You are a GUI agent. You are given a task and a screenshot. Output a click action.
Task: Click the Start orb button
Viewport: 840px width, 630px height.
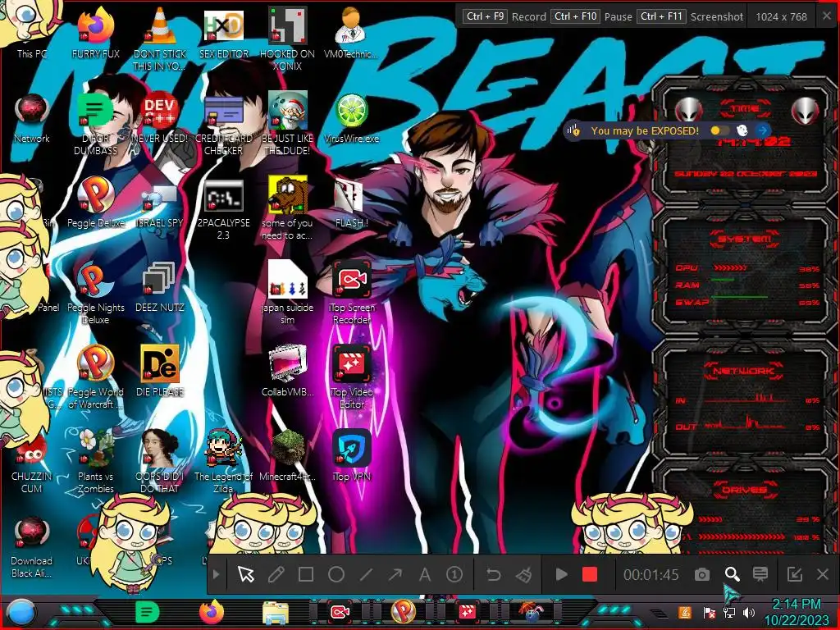pyautogui.click(x=21, y=612)
